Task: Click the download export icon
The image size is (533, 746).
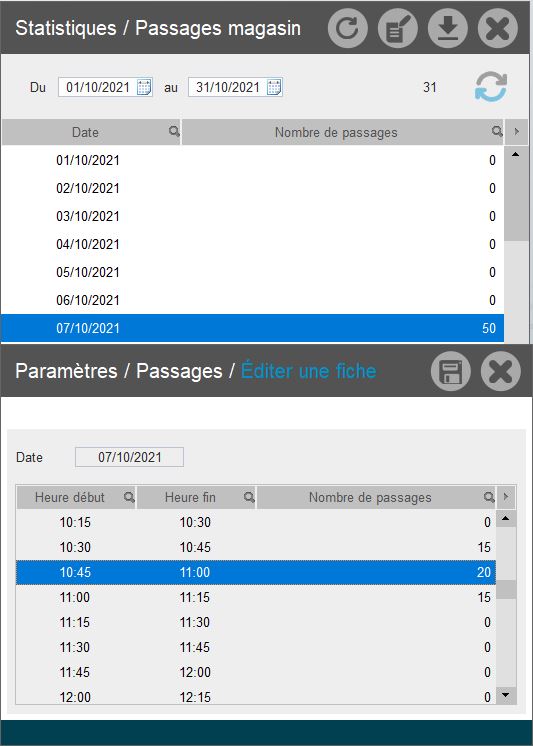Action: [448, 28]
